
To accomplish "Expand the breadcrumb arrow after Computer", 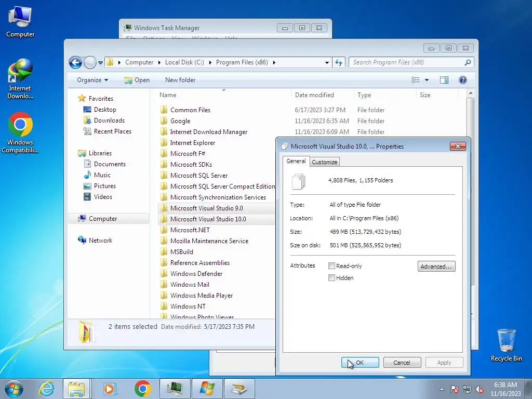I will [x=159, y=62].
